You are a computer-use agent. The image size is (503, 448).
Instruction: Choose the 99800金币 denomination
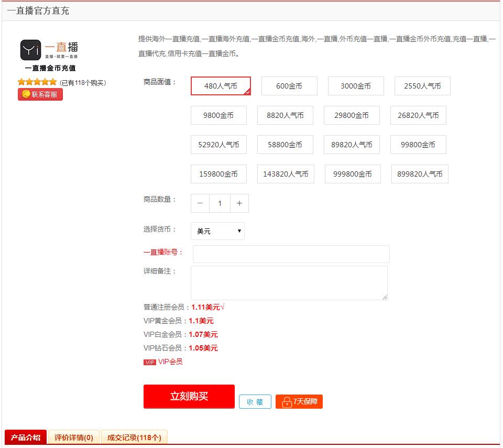click(418, 145)
